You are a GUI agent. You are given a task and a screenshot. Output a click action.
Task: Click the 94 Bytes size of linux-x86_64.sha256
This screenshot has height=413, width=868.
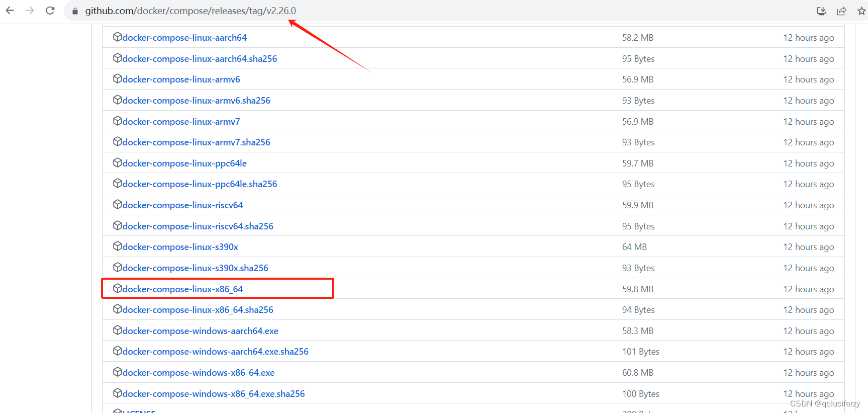pos(638,310)
